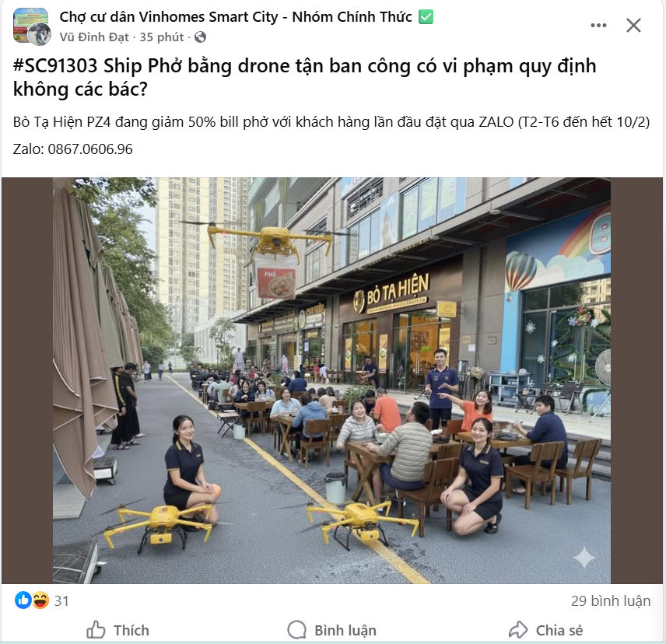
Task: Click the Thích thumbs-up icon
Action: coord(96,630)
